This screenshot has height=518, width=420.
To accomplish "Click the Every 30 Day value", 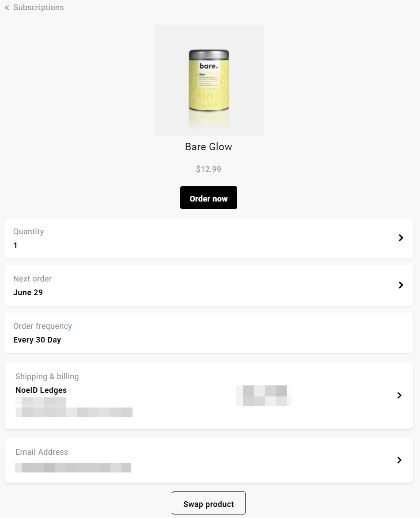I will pyautogui.click(x=37, y=340).
